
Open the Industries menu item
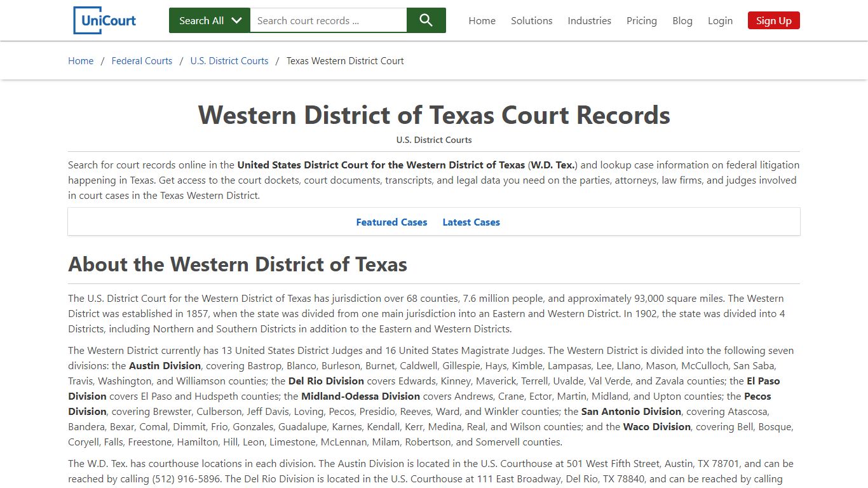[x=590, y=20]
